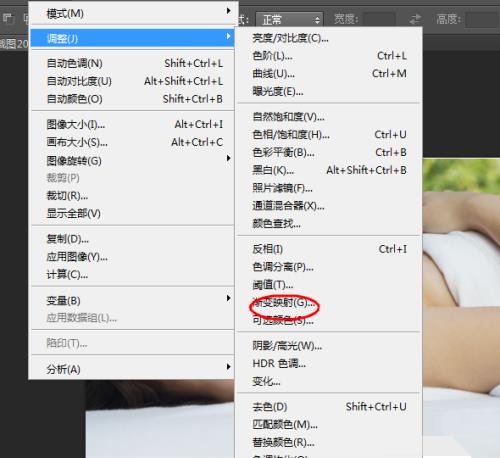
Task: Click the 宽度 input field
Action: [x=380, y=20]
